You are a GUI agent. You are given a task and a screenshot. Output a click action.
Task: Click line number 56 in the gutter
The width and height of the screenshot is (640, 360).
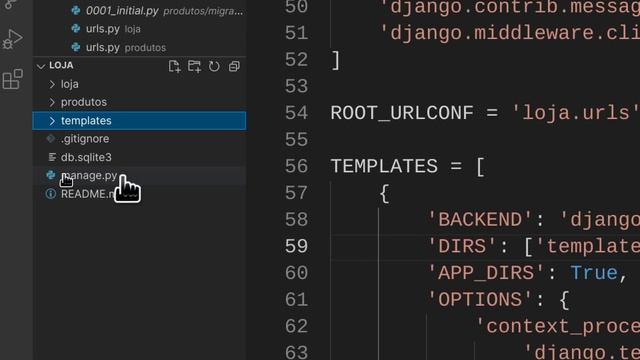296,166
